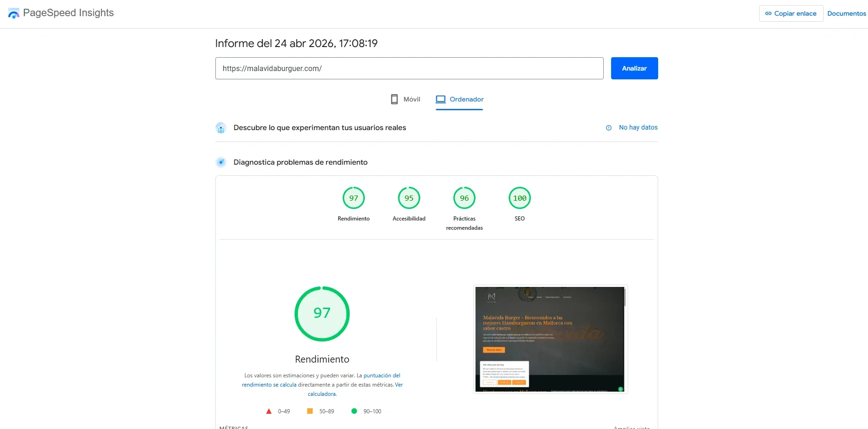Click the red triangle 0–49 legend icon
Viewport: 868px width, 429px height.
pyautogui.click(x=269, y=411)
